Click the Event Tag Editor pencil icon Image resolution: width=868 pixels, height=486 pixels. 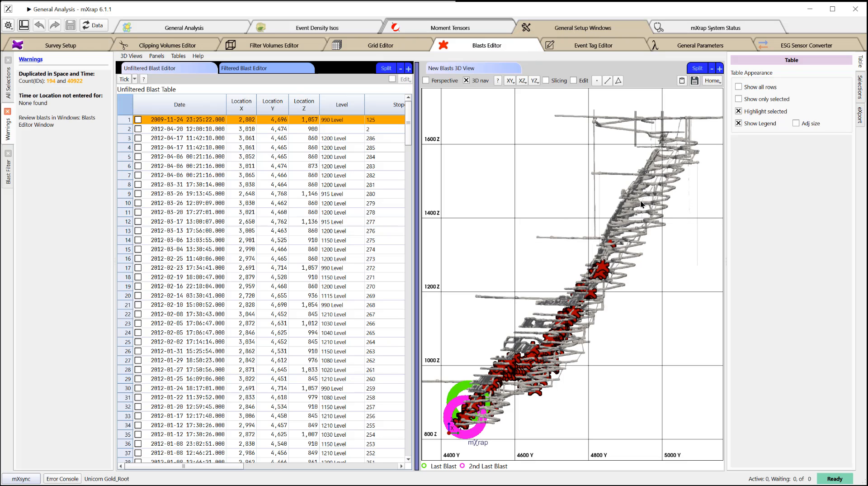pos(550,45)
